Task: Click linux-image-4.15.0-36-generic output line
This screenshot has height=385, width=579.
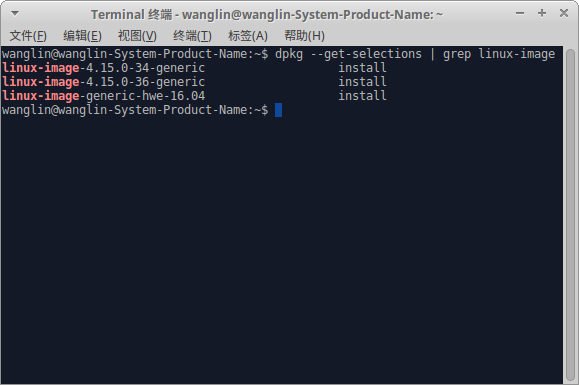Action: 103,82
